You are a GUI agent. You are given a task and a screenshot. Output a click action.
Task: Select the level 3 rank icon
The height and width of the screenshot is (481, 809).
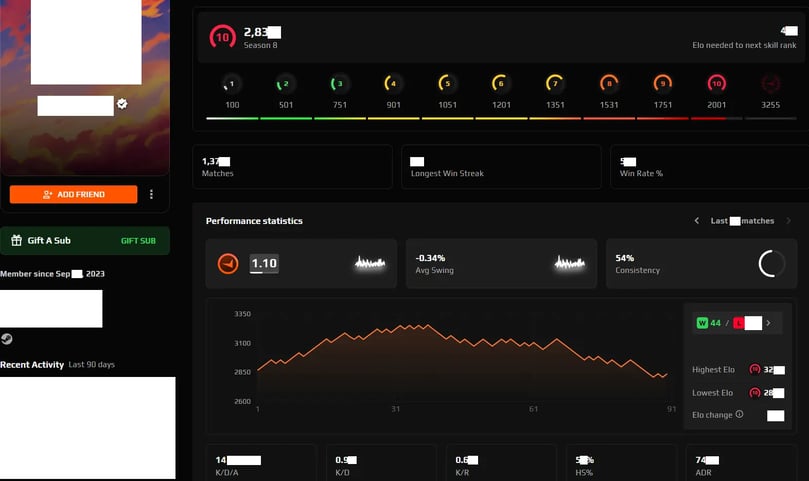(x=339, y=84)
